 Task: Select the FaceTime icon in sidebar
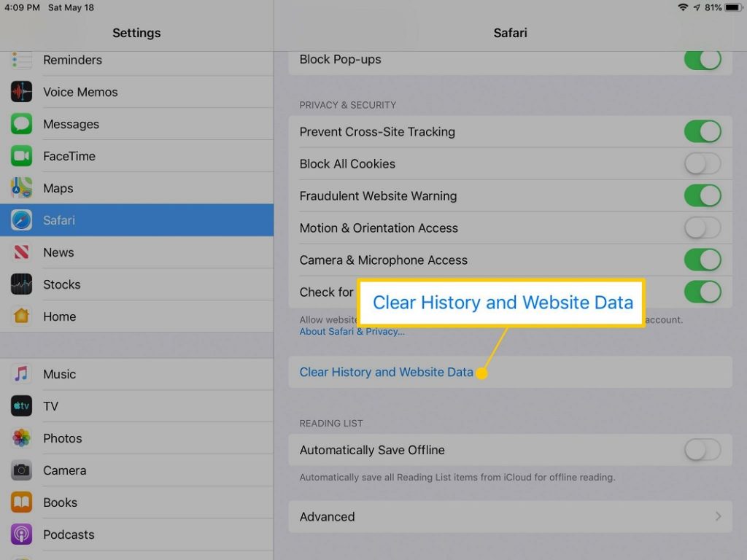[21, 156]
